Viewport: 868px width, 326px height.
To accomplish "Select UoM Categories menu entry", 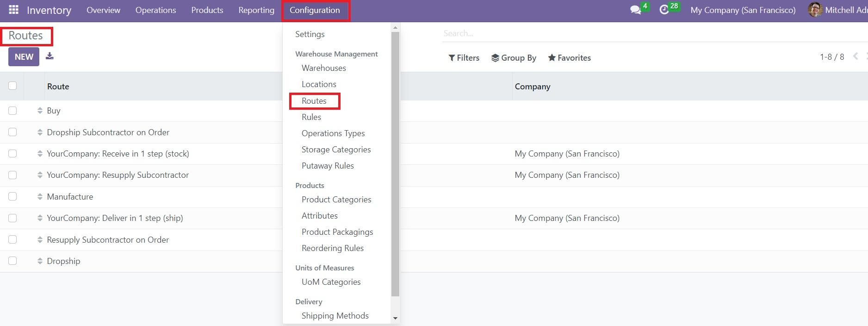I will click(331, 282).
